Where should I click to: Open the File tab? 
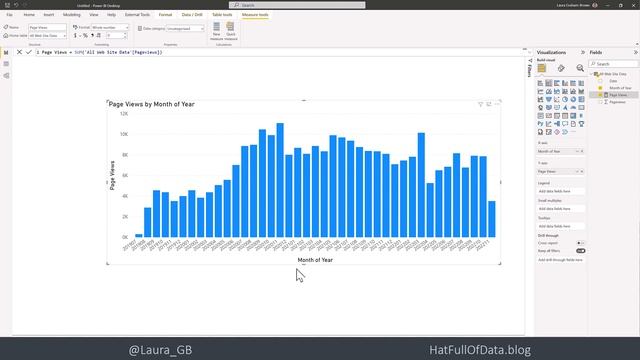pyautogui.click(x=9, y=15)
